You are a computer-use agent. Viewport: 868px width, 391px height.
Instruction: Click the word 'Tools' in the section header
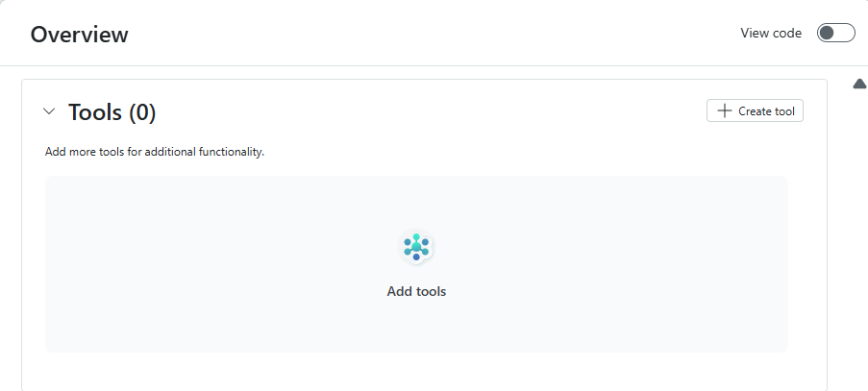[x=95, y=112]
